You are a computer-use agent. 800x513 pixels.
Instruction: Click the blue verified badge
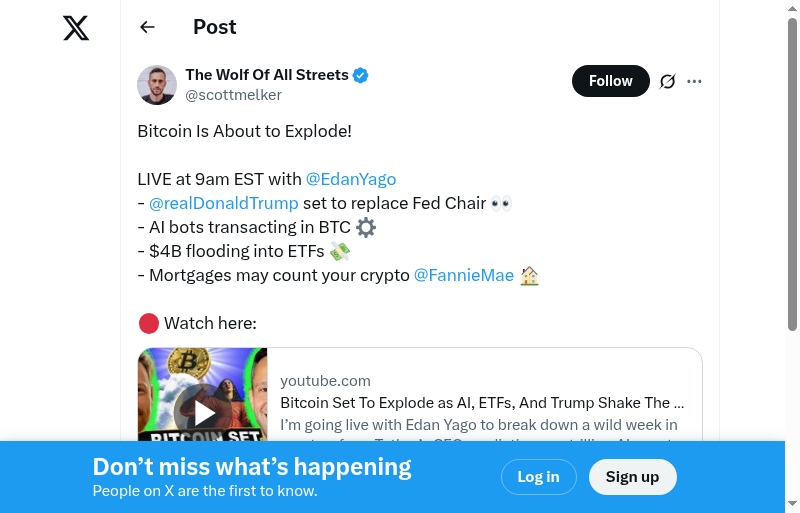click(x=361, y=75)
